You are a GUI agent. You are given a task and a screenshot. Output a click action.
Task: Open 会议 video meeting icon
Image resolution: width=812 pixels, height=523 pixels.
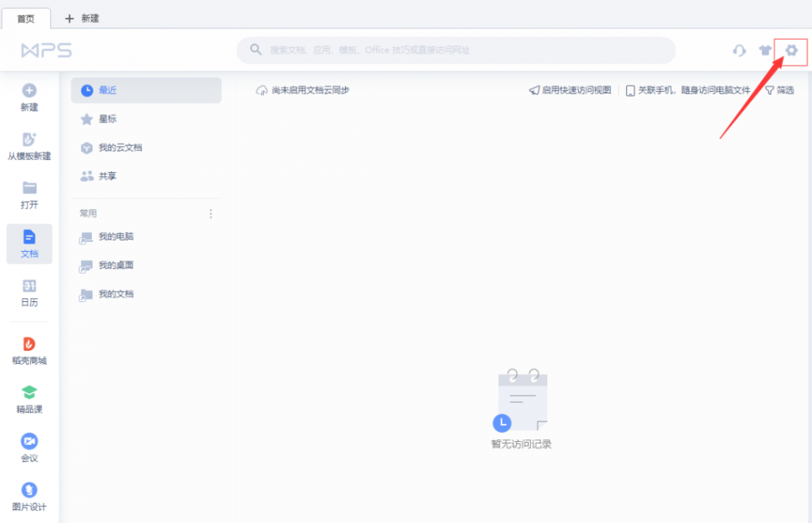pyautogui.click(x=29, y=441)
